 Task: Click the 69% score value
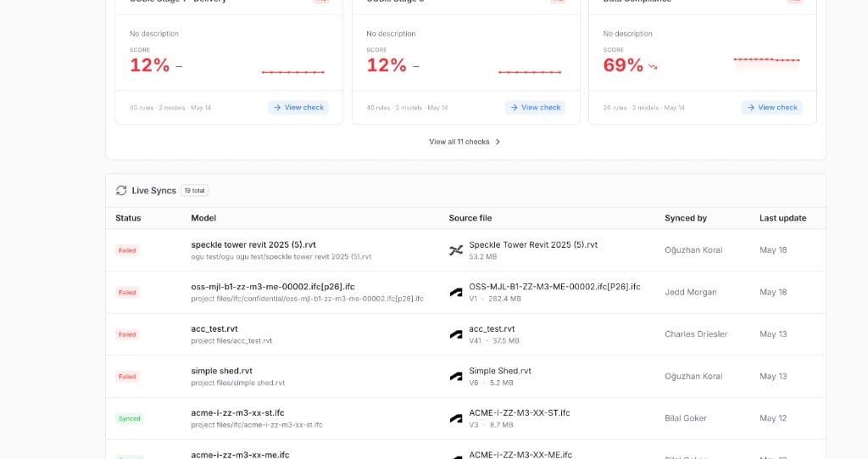pos(623,65)
